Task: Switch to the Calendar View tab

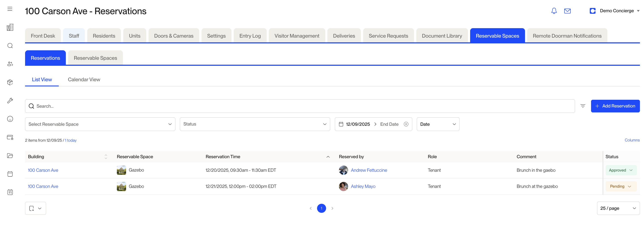Action: tap(84, 79)
